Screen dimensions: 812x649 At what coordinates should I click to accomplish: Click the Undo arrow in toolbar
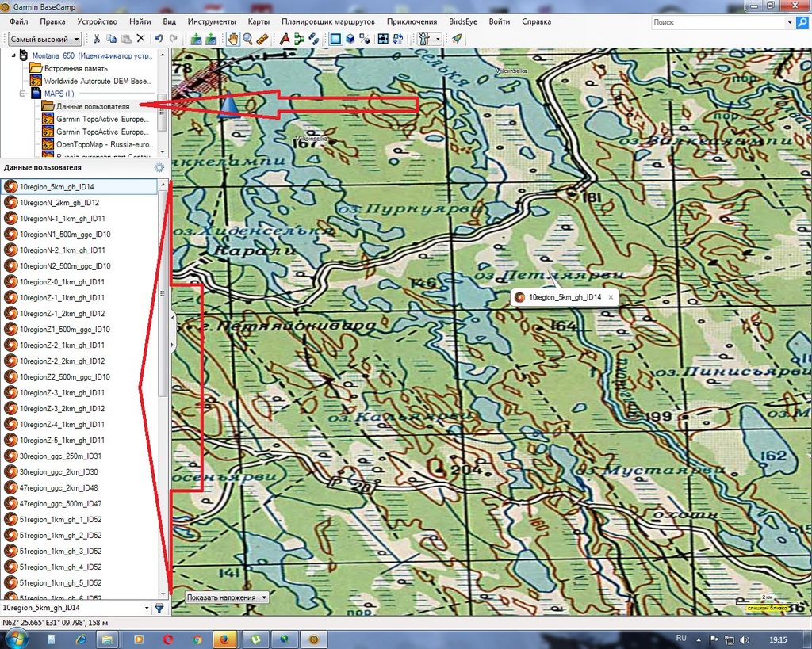159,39
